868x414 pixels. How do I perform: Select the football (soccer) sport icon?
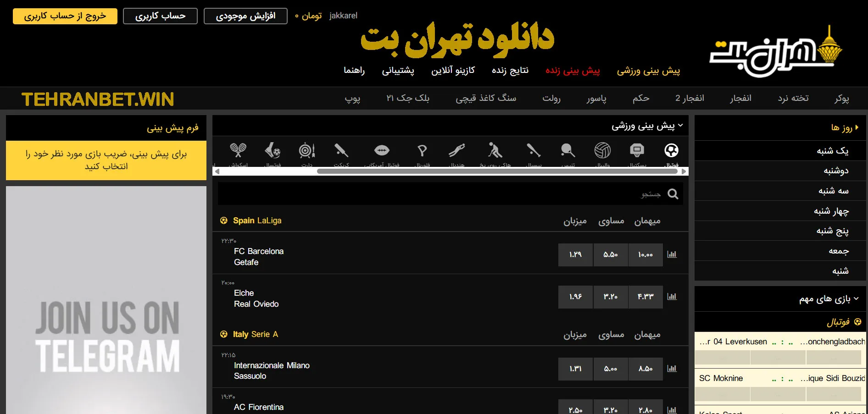pos(671,150)
